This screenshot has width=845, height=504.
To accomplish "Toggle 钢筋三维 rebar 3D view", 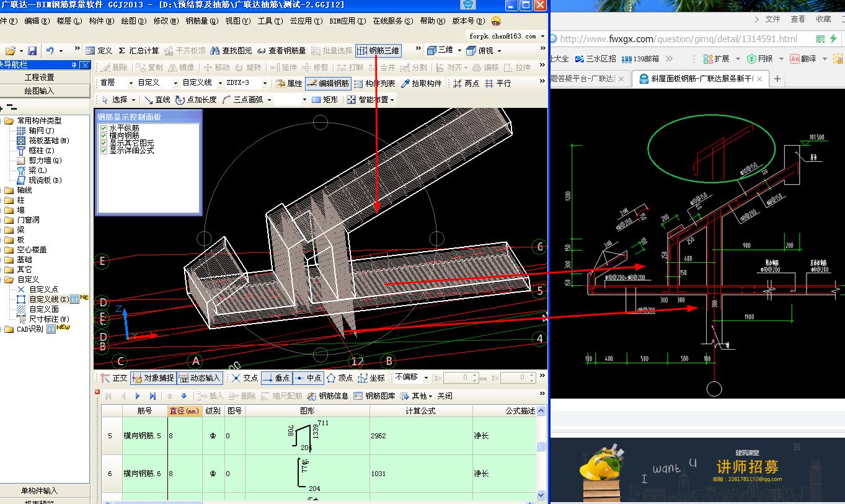I will tap(378, 51).
